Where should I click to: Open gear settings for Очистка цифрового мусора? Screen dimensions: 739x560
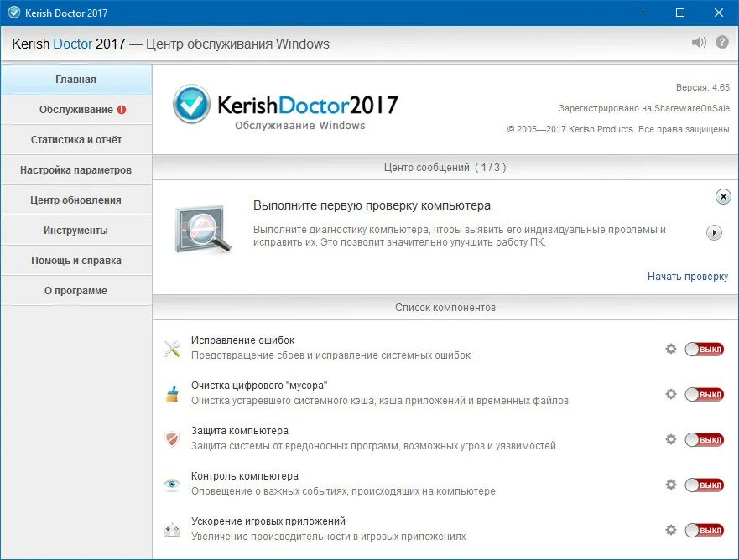671,394
